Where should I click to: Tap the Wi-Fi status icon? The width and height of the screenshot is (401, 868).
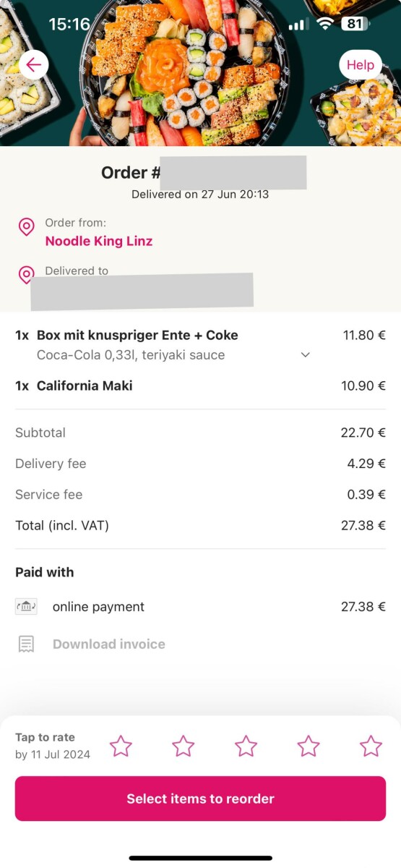pyautogui.click(x=325, y=24)
